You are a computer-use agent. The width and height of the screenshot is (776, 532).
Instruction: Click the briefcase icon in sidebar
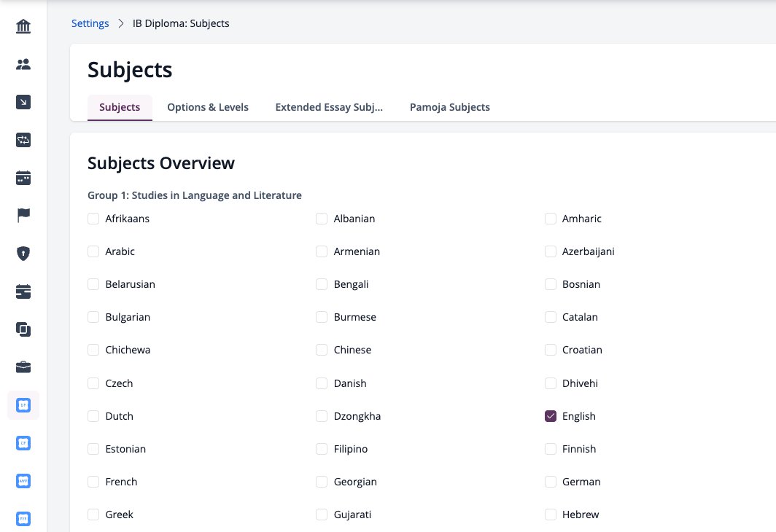[23, 367]
